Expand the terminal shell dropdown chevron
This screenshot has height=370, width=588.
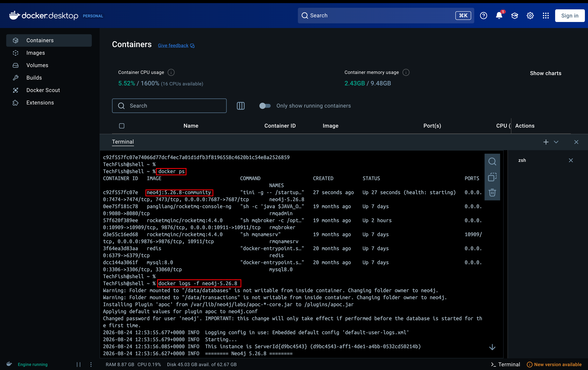coord(556,142)
